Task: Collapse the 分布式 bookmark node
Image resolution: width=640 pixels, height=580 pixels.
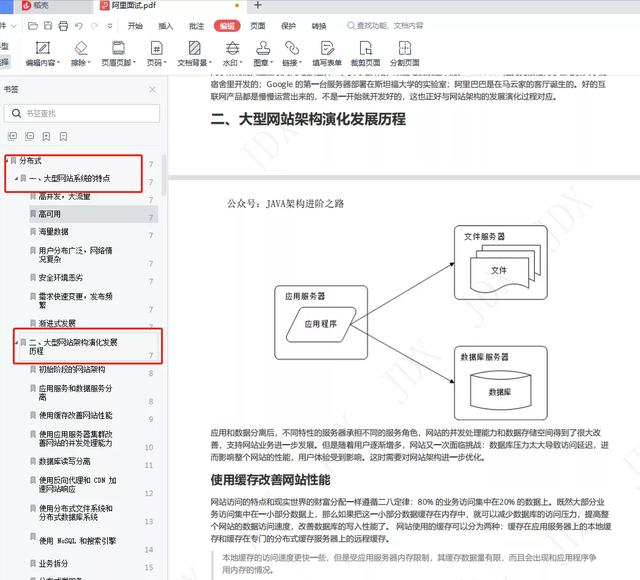Action: (7, 160)
